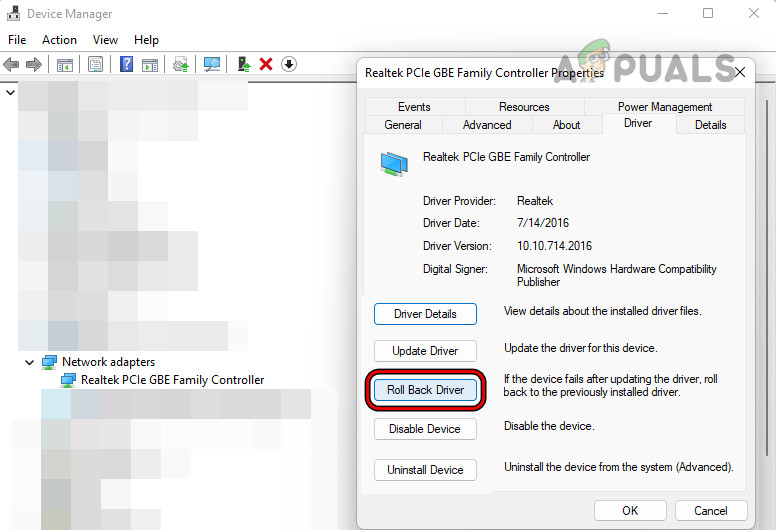Open the Action menu
776x530 pixels.
coord(59,40)
